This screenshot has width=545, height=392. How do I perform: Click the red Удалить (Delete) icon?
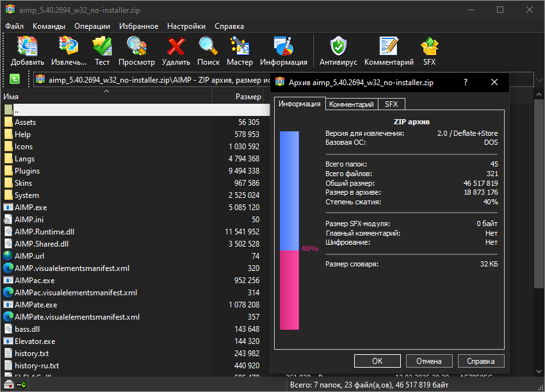click(x=176, y=46)
